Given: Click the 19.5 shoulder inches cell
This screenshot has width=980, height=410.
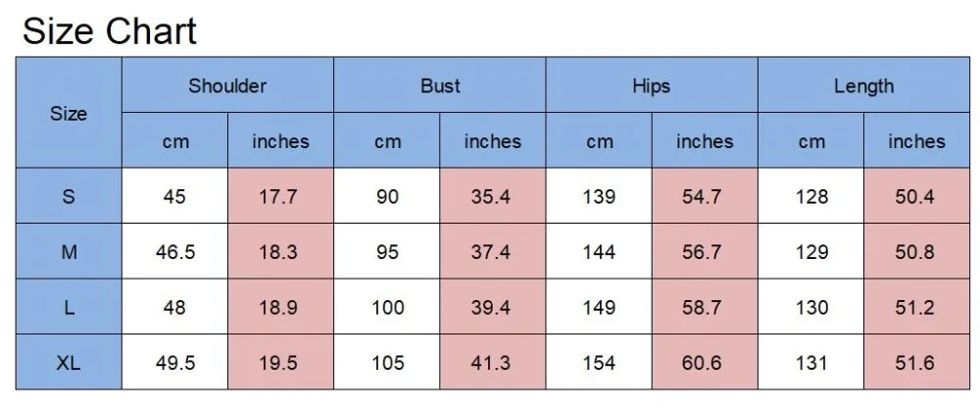Looking at the screenshot, I should click(x=280, y=362).
